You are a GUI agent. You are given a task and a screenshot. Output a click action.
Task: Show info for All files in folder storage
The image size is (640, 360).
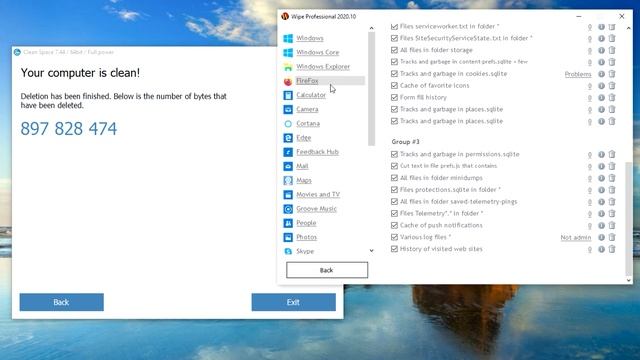601,50
